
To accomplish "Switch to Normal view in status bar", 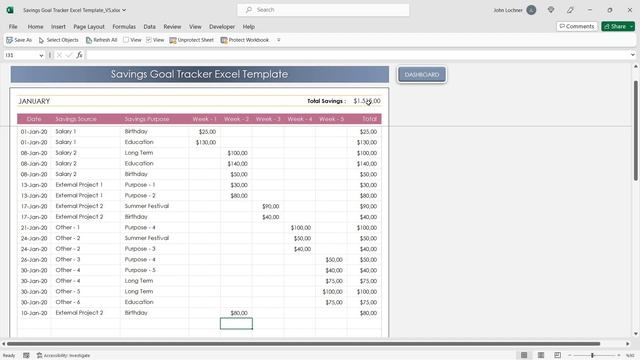I will click(524, 355).
